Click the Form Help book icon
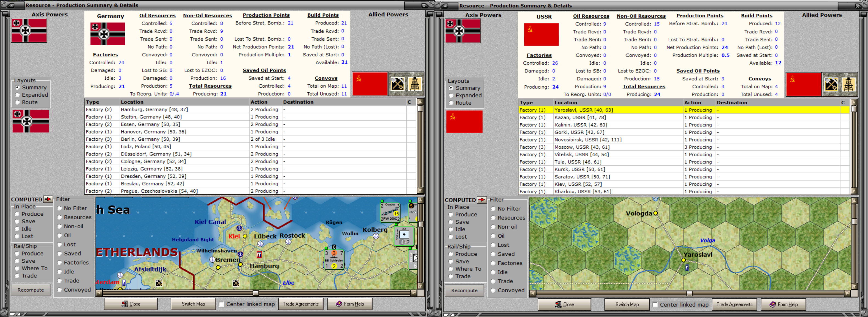Screen dimensions: 868x317 [x=339, y=304]
